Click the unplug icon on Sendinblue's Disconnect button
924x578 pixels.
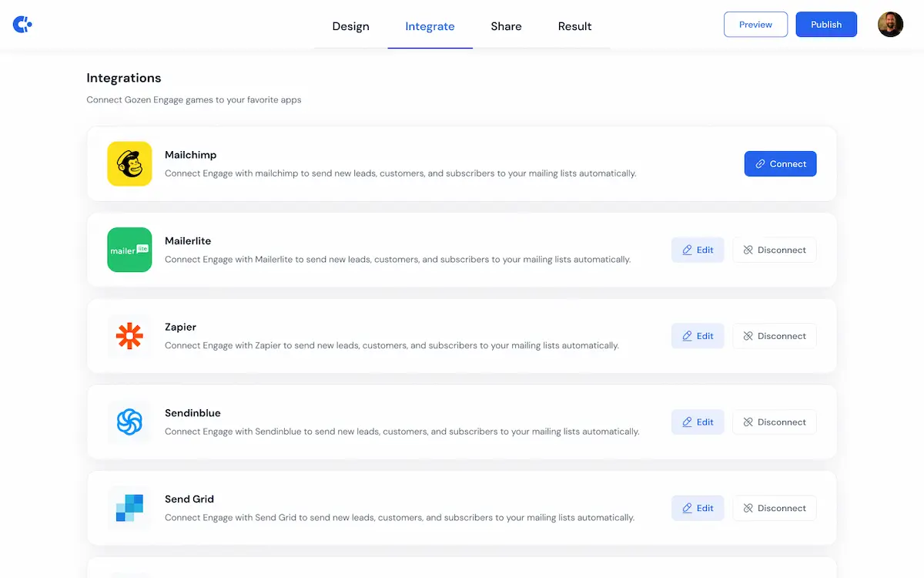(748, 422)
